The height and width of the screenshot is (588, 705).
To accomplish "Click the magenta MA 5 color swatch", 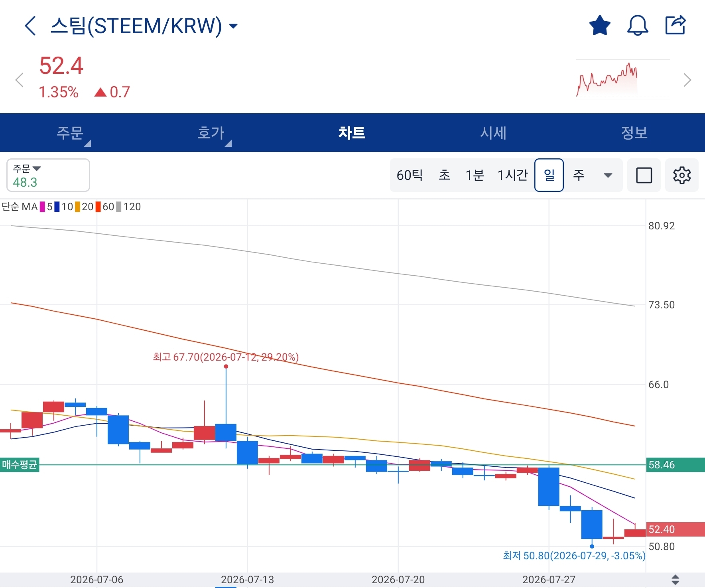I will [x=43, y=207].
